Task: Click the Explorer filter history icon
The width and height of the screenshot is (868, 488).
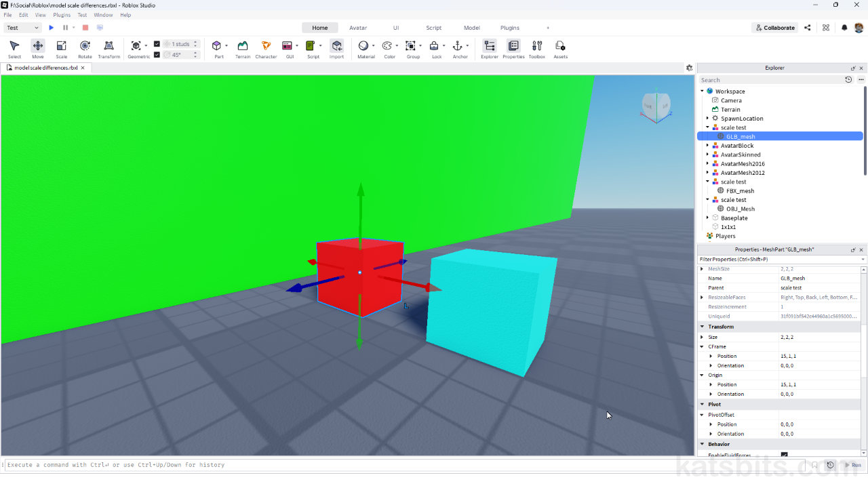Action: (x=848, y=80)
